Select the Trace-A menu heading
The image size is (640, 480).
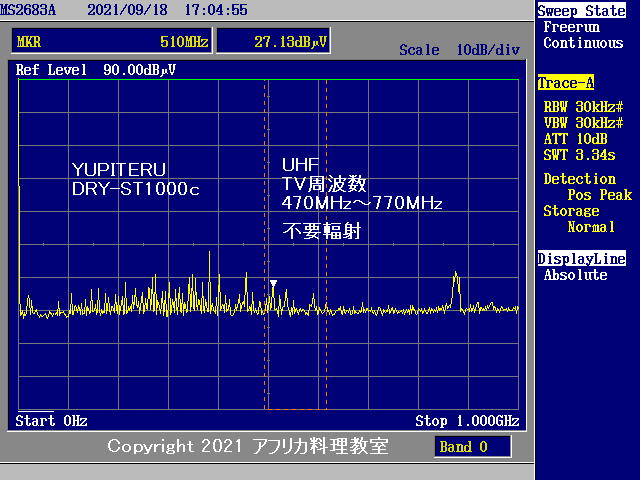coord(566,83)
